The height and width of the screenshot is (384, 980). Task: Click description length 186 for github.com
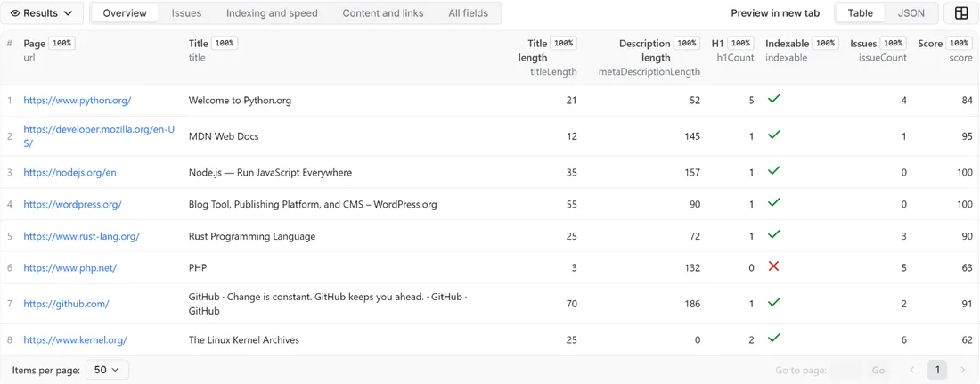692,304
